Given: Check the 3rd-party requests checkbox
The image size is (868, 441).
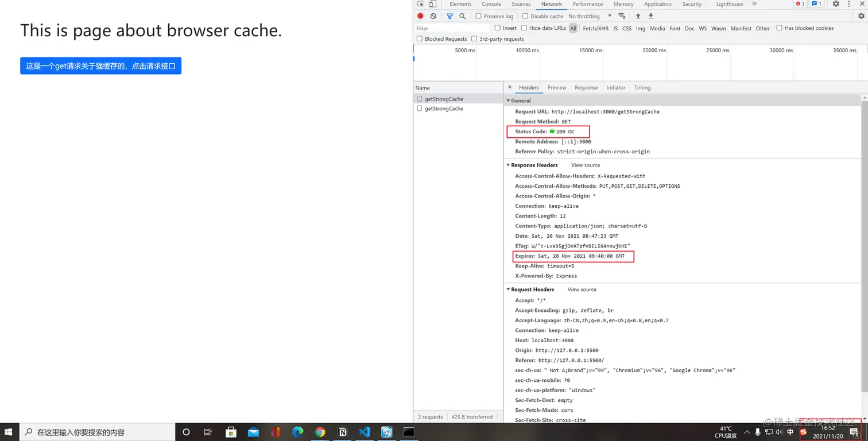Looking at the screenshot, I should click(x=474, y=38).
